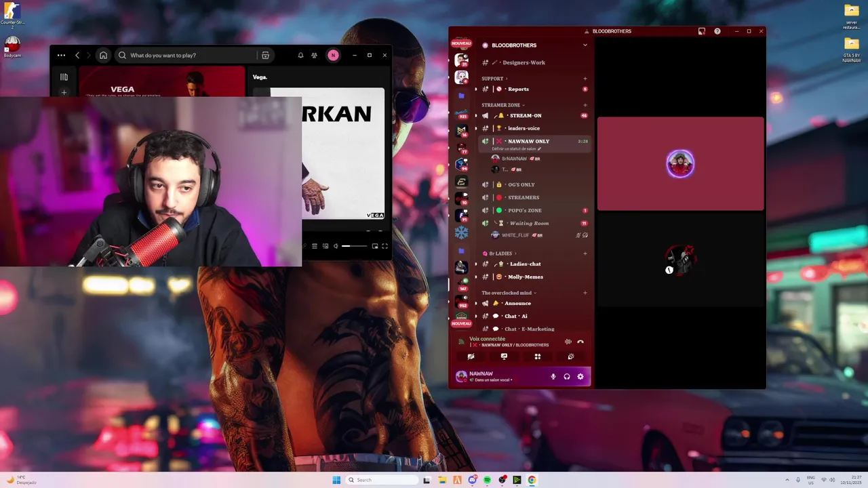Open Spotify friend activity icon
The image size is (868, 488).
point(314,56)
